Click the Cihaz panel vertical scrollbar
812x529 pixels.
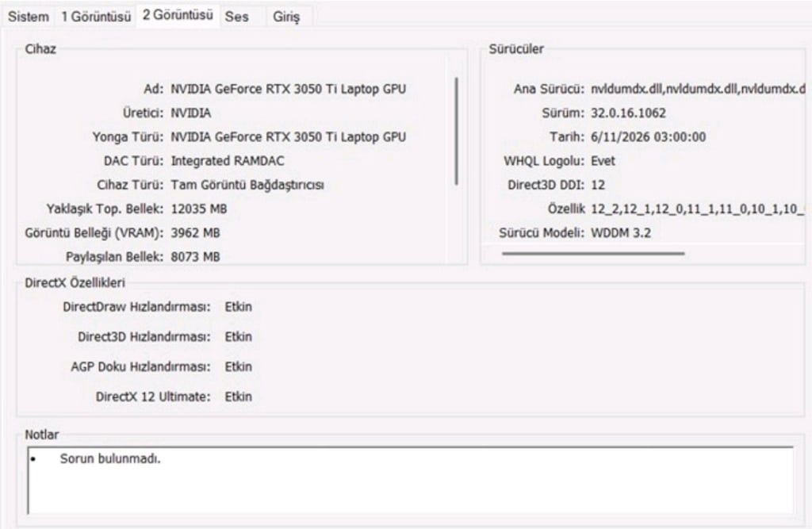[456, 131]
